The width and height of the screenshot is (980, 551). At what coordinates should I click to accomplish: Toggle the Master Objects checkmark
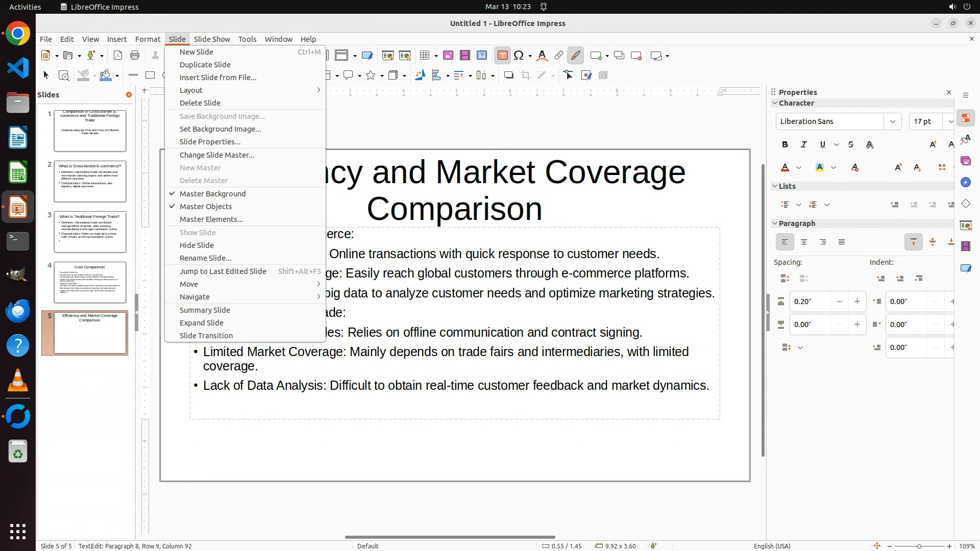(x=206, y=207)
